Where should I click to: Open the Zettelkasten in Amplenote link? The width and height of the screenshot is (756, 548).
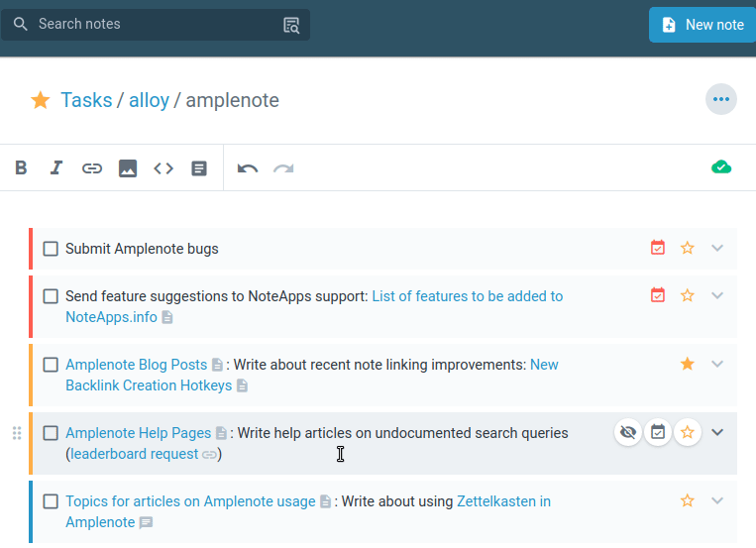coord(504,501)
